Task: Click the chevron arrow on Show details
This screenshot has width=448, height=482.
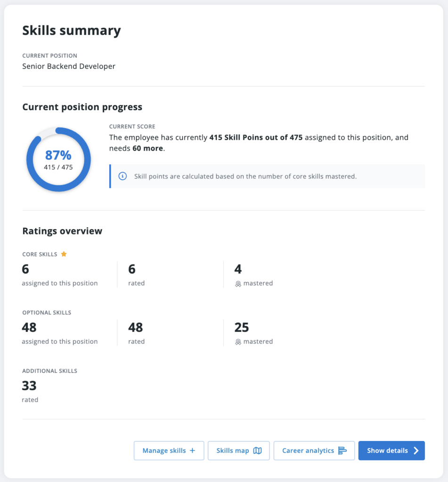Action: 416,450
